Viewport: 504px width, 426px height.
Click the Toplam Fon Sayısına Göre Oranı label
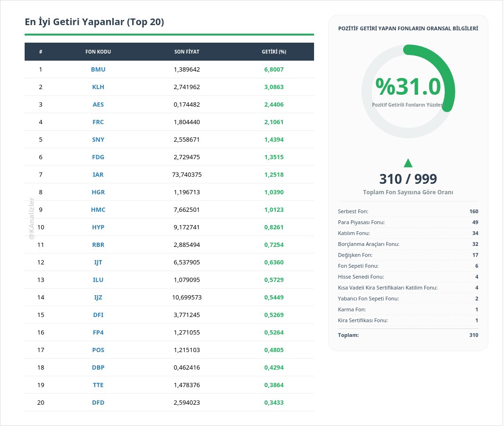tap(408, 192)
